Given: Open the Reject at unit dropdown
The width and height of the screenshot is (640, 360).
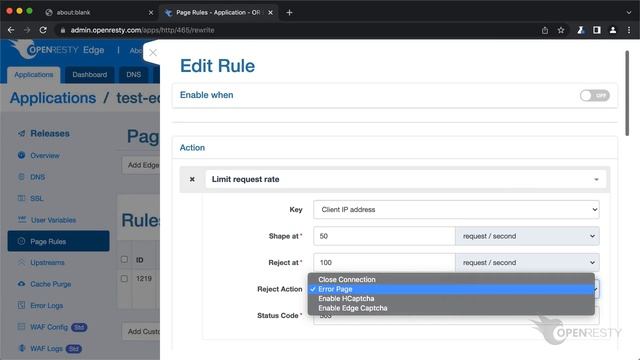Looking at the screenshot, I should [x=527, y=262].
